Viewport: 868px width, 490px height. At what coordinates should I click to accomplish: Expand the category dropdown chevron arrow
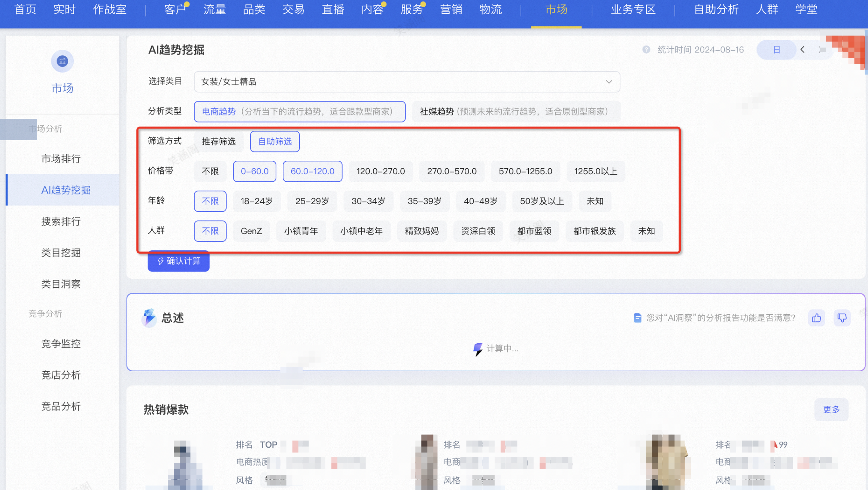609,82
